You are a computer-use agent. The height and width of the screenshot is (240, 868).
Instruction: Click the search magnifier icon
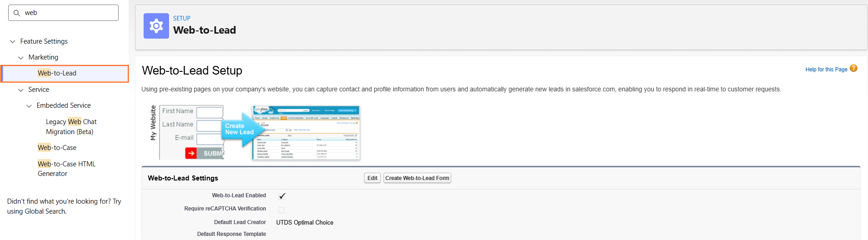17,13
